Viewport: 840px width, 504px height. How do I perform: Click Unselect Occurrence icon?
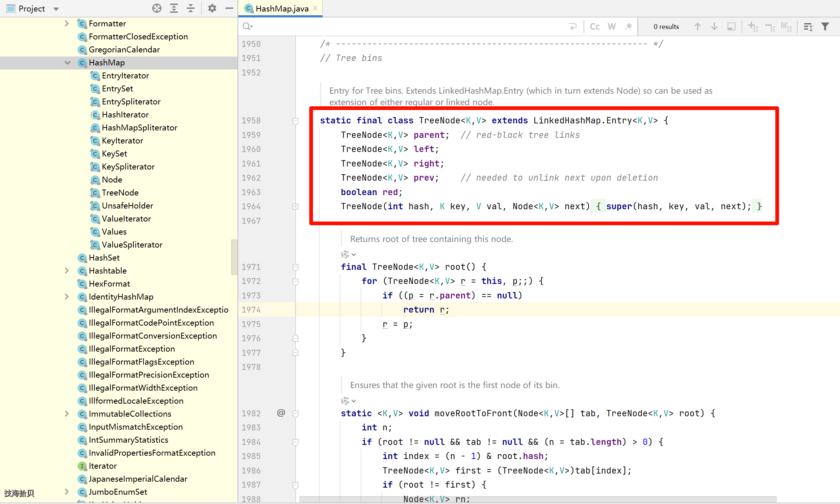[770, 26]
